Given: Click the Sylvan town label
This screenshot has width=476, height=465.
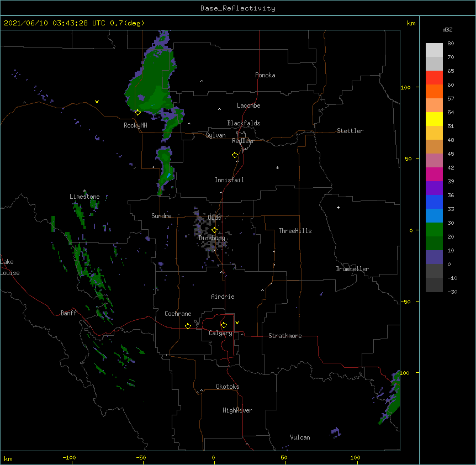Looking at the screenshot, I should 215,135.
